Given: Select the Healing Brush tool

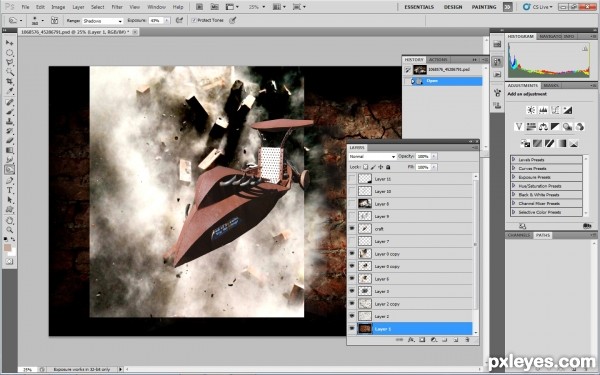Looking at the screenshot, I should pyautogui.click(x=10, y=103).
